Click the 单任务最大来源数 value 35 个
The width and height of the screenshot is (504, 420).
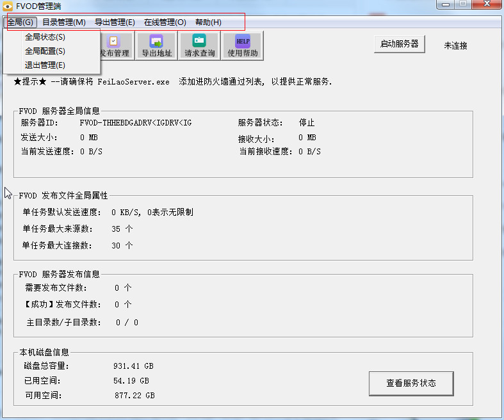click(x=122, y=229)
